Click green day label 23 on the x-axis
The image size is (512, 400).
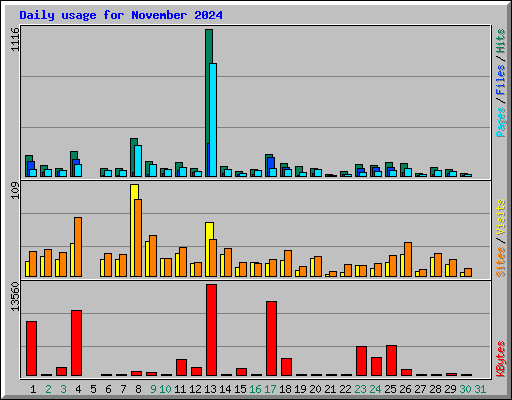point(360,389)
